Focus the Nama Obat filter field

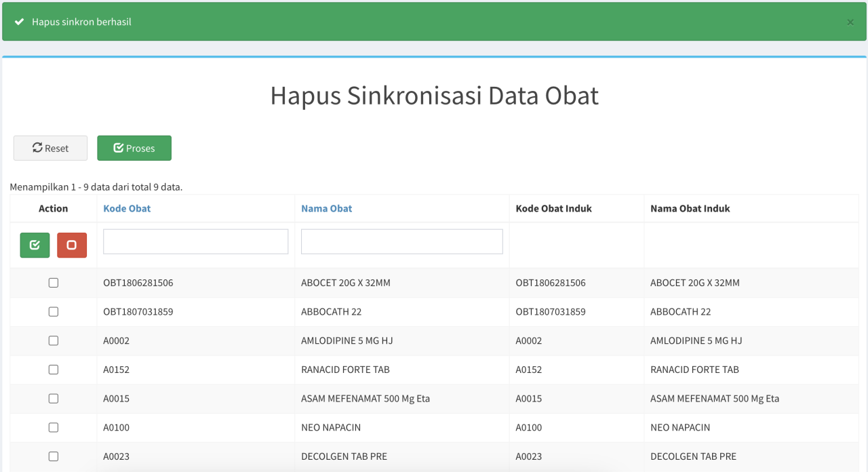pyautogui.click(x=401, y=241)
